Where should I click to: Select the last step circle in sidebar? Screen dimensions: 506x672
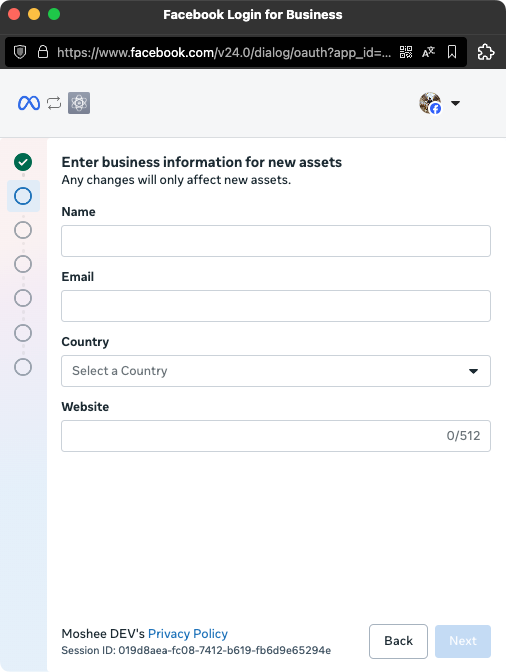23,367
